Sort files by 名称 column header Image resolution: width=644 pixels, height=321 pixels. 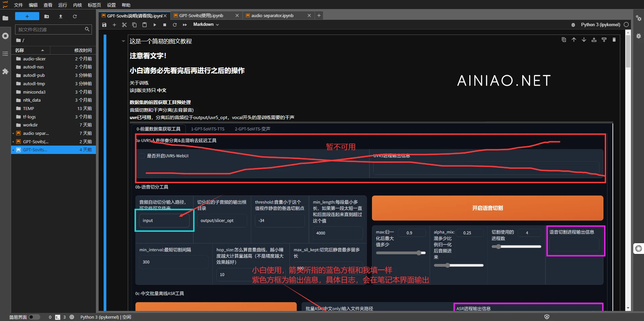tap(30, 50)
